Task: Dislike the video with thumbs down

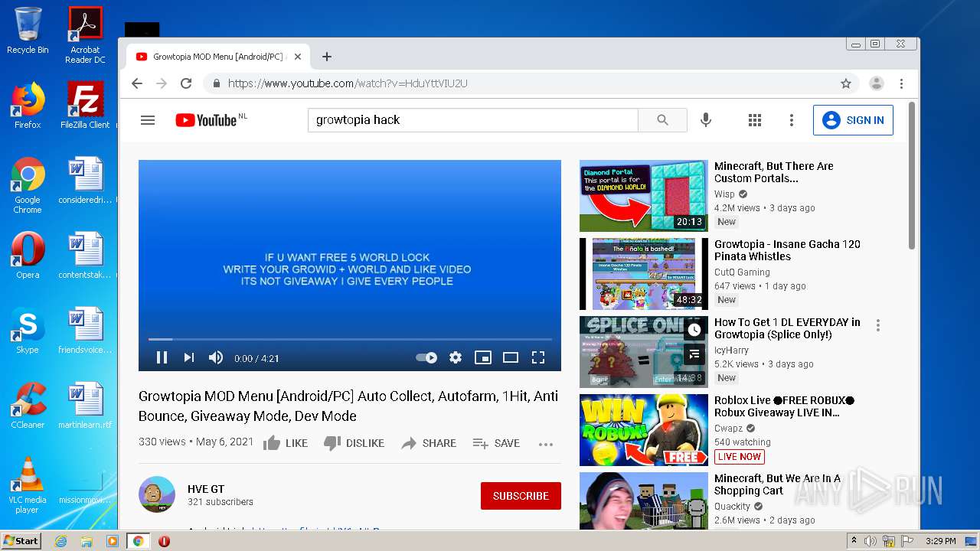Action: [354, 443]
